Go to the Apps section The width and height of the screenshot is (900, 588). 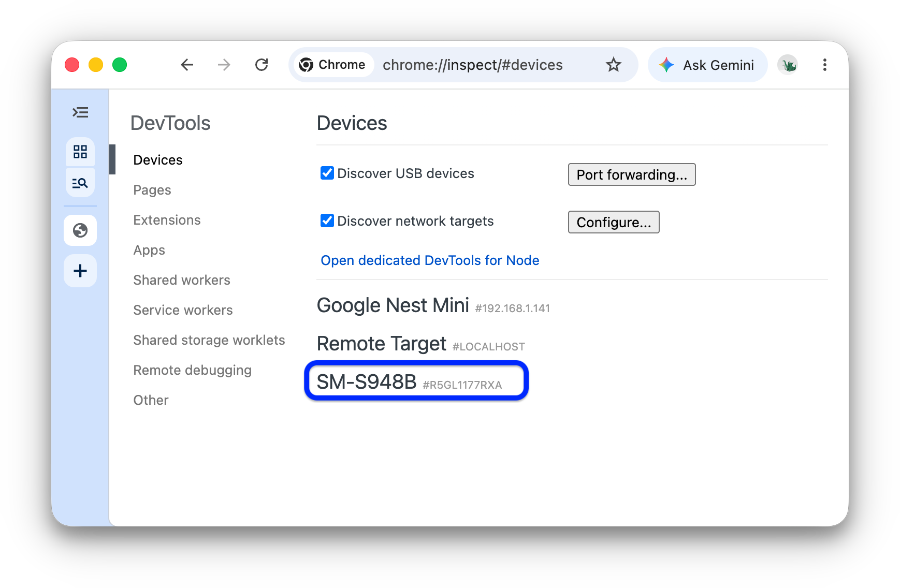[149, 250]
